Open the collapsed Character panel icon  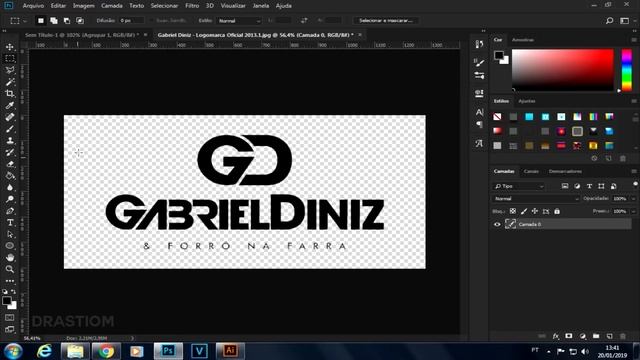pyautogui.click(x=479, y=112)
